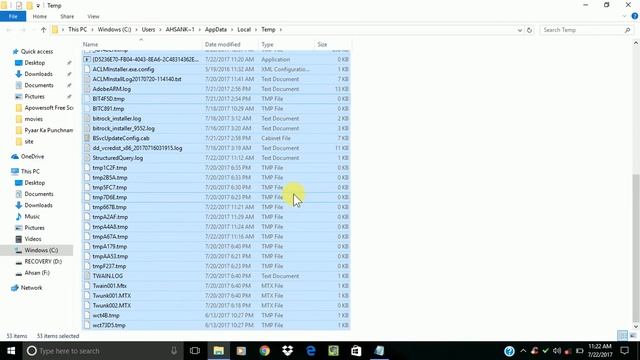Select the bitrock_installer.log file

point(117,119)
